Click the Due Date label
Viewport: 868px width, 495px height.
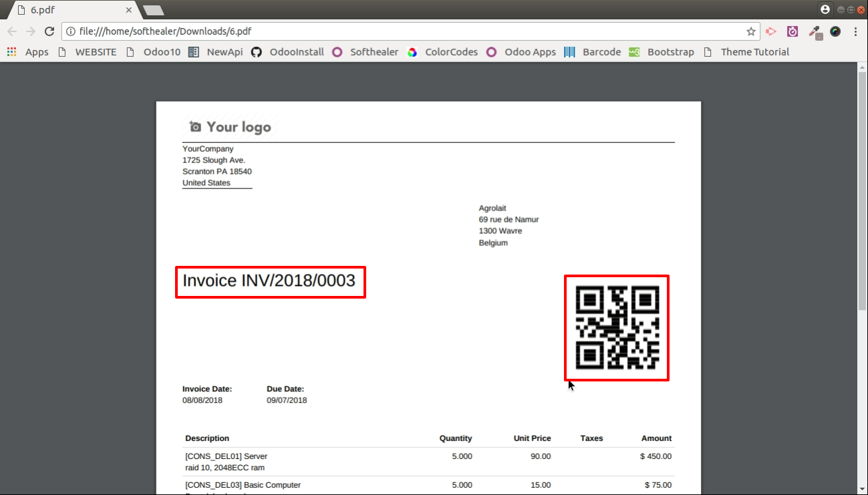tap(285, 389)
